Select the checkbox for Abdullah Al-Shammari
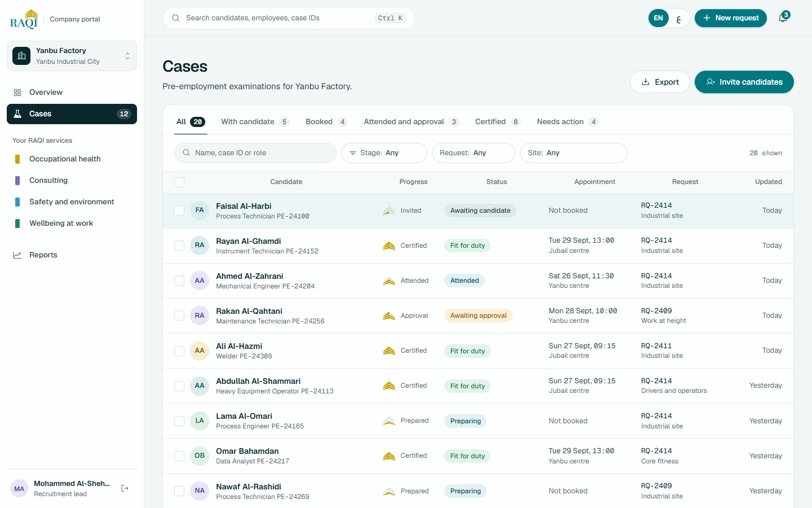The height and width of the screenshot is (508, 812). coord(179,386)
